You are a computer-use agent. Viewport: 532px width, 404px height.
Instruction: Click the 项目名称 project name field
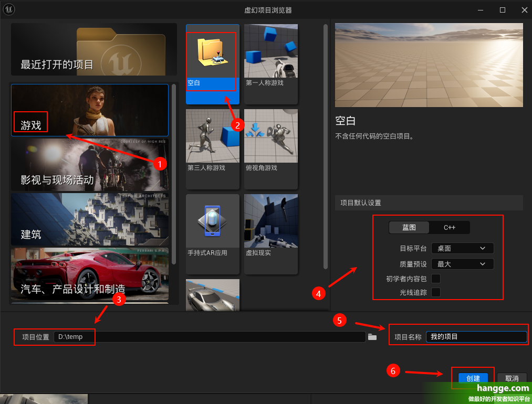[476, 337]
